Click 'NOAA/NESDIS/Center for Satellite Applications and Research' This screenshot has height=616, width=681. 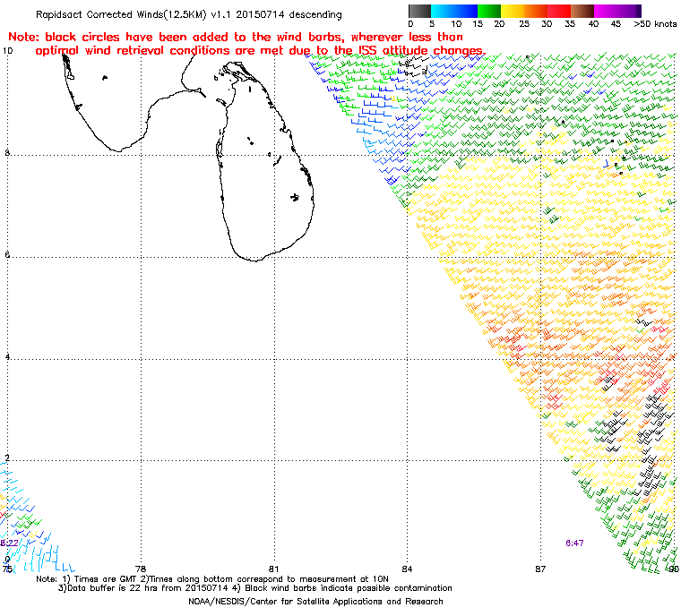(x=315, y=602)
